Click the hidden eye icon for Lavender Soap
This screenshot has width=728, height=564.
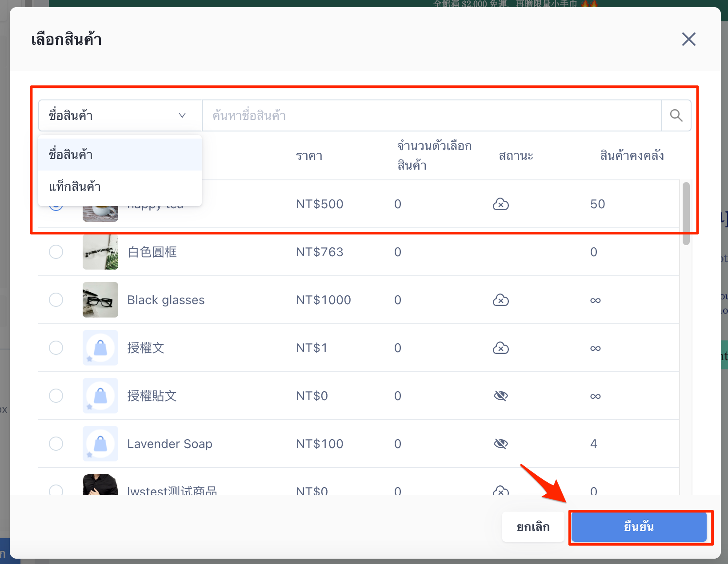pyautogui.click(x=501, y=444)
